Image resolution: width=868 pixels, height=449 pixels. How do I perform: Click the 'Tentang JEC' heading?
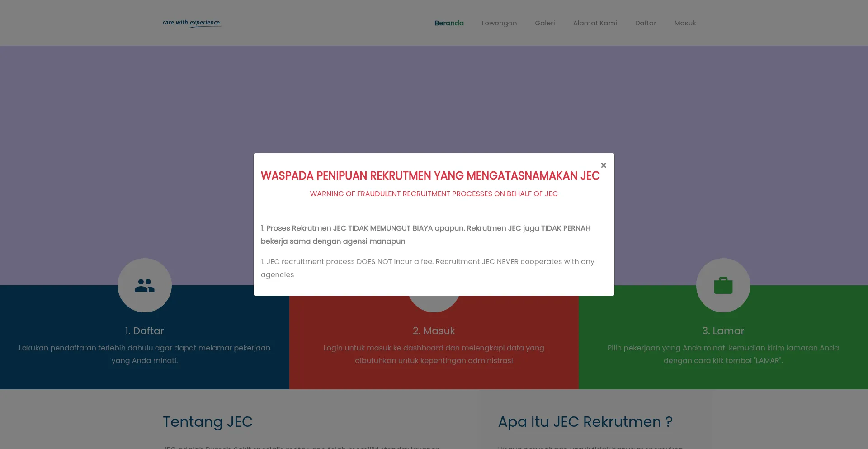(x=208, y=422)
